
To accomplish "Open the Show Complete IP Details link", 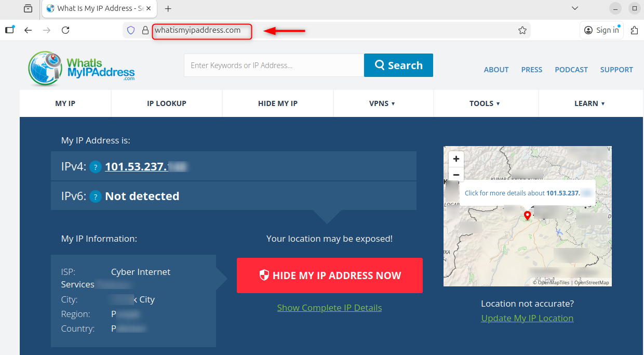I will (329, 308).
